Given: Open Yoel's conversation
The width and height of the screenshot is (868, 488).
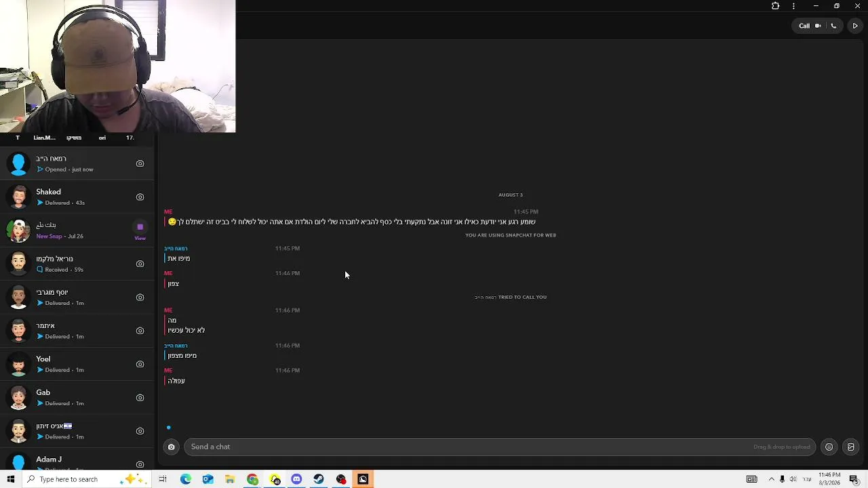Looking at the screenshot, I should [x=77, y=364].
